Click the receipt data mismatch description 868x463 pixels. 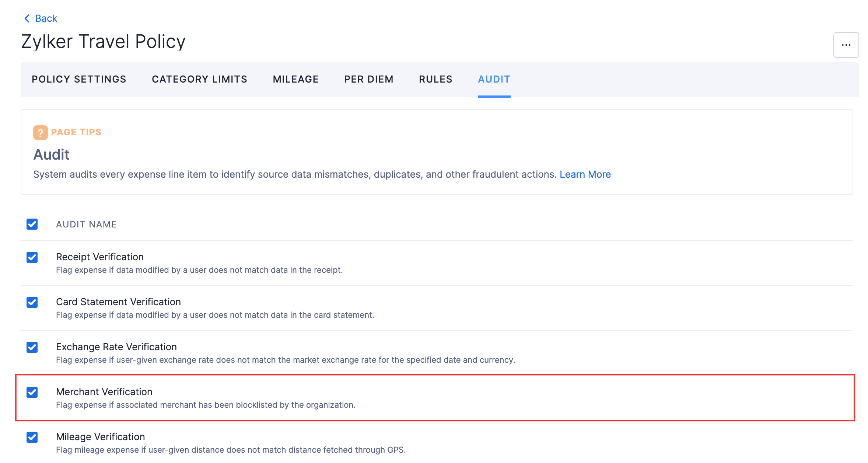point(199,270)
